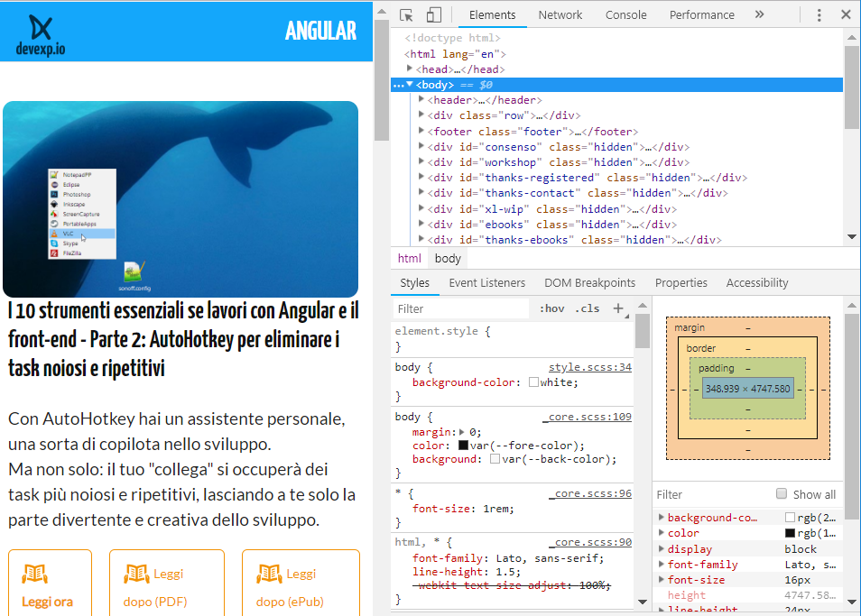The image size is (861, 616).
Task: Expand computed display property
Action: click(662, 548)
